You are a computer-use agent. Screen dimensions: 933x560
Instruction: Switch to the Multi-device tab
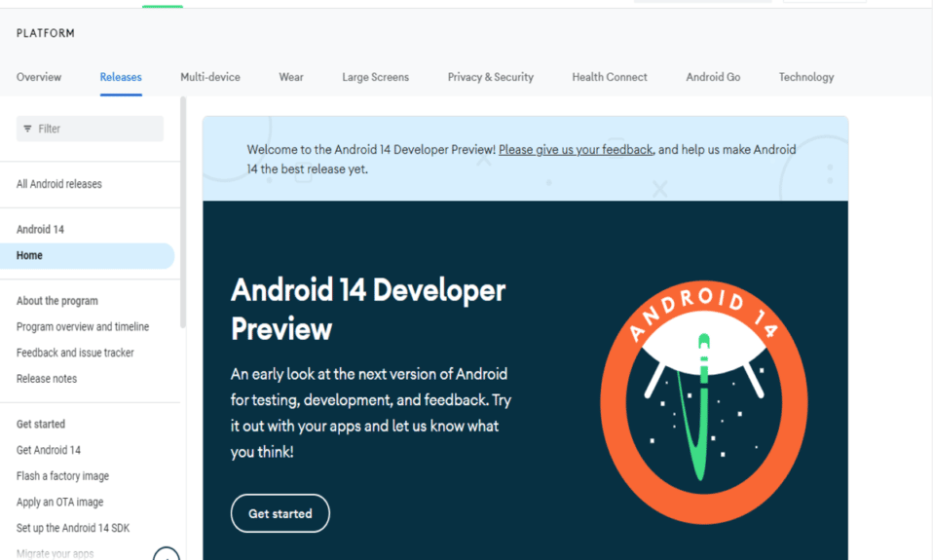[210, 77]
